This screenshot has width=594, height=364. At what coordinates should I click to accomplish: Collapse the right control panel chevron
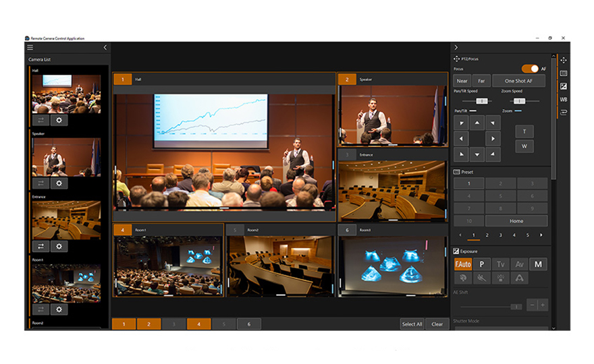(x=456, y=48)
